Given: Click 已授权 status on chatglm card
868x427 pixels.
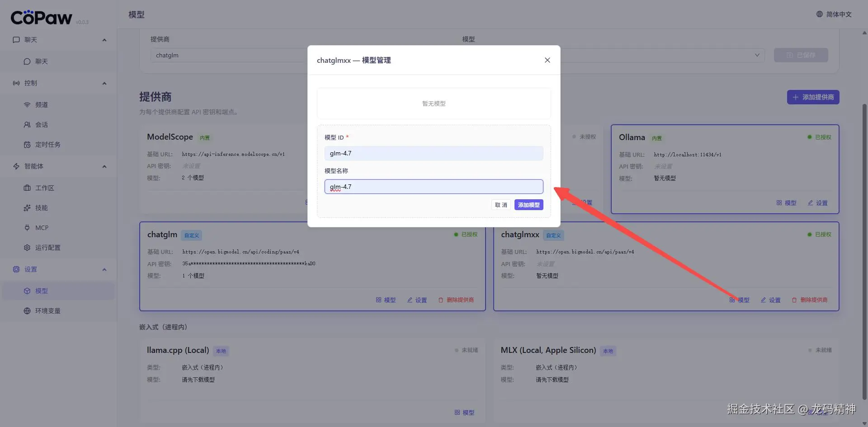Looking at the screenshot, I should point(466,235).
